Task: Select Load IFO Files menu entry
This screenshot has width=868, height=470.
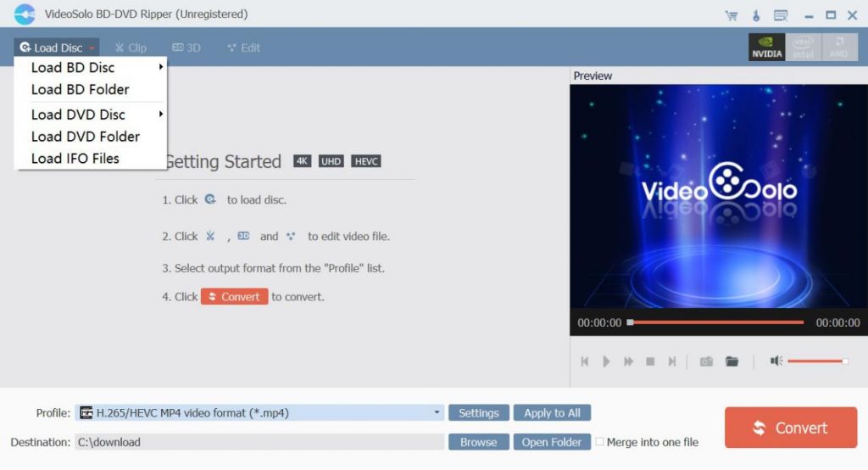Action: click(75, 159)
